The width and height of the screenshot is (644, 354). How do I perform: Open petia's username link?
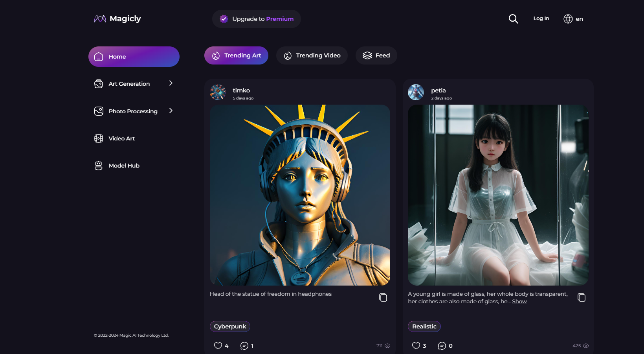pyautogui.click(x=439, y=90)
